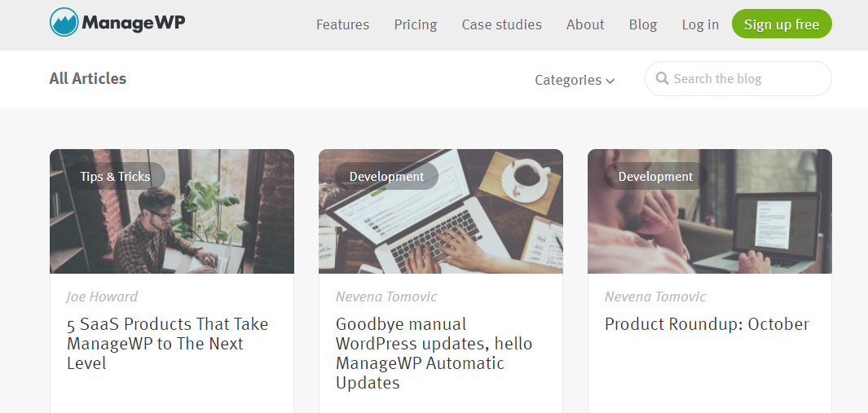This screenshot has height=413, width=868.
Task: Expand the Categories dropdown
Action: tap(575, 80)
